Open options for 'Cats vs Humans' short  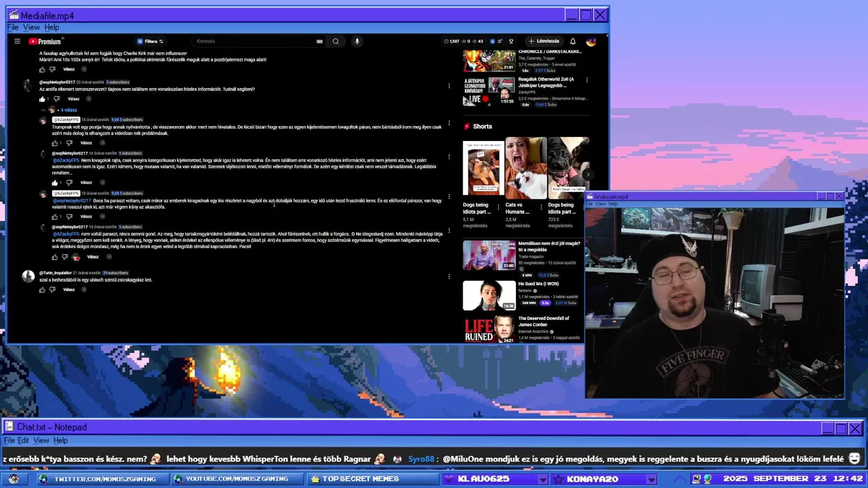click(x=542, y=206)
